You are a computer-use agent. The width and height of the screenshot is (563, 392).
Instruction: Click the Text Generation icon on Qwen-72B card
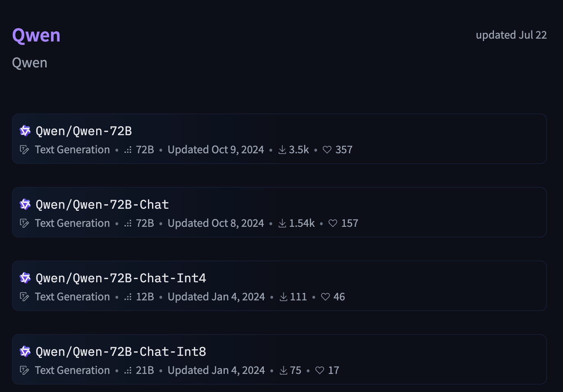point(25,150)
